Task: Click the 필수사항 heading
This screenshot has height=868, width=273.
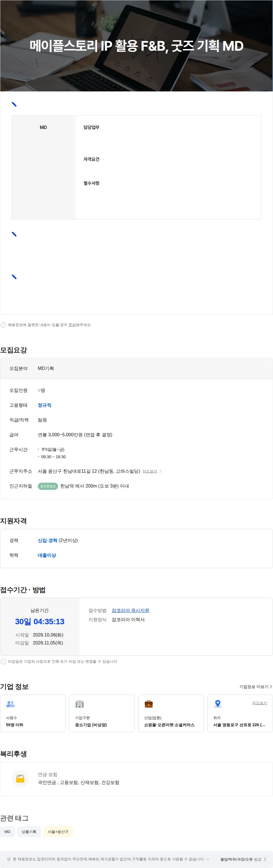Action: 92,183
